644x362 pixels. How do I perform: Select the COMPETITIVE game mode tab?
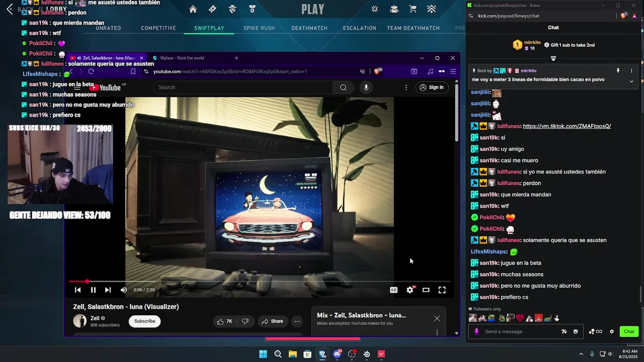pos(158,28)
